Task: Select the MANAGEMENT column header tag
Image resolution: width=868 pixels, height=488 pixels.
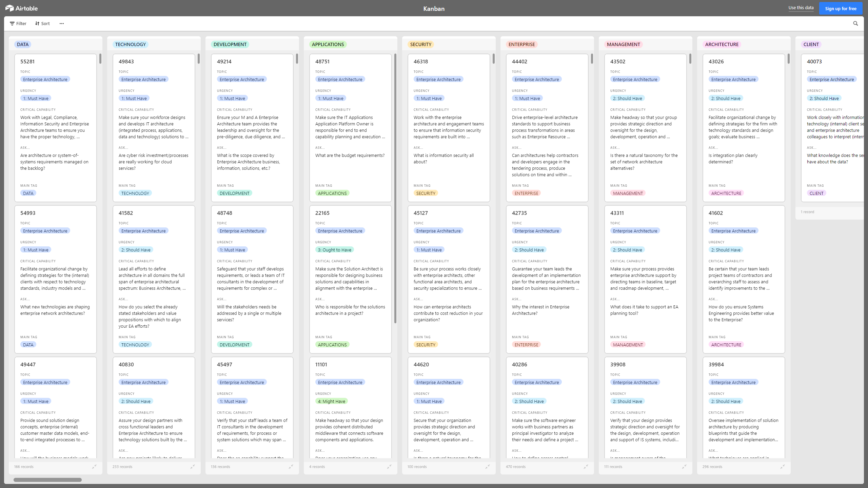Action: click(624, 44)
